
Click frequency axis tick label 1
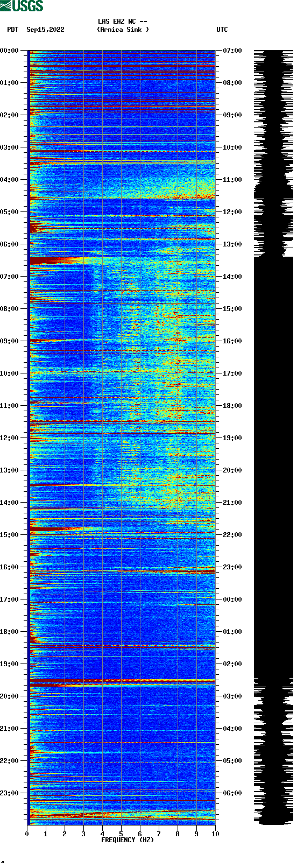[x=46, y=834]
